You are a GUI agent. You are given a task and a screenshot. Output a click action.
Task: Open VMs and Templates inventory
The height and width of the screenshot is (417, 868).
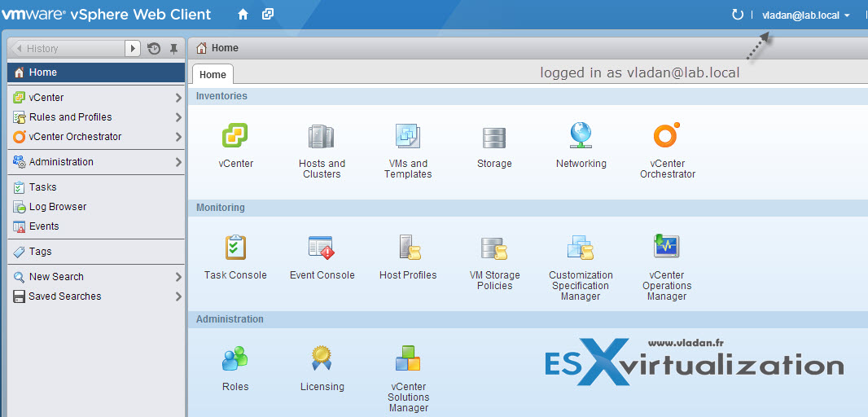point(408,136)
